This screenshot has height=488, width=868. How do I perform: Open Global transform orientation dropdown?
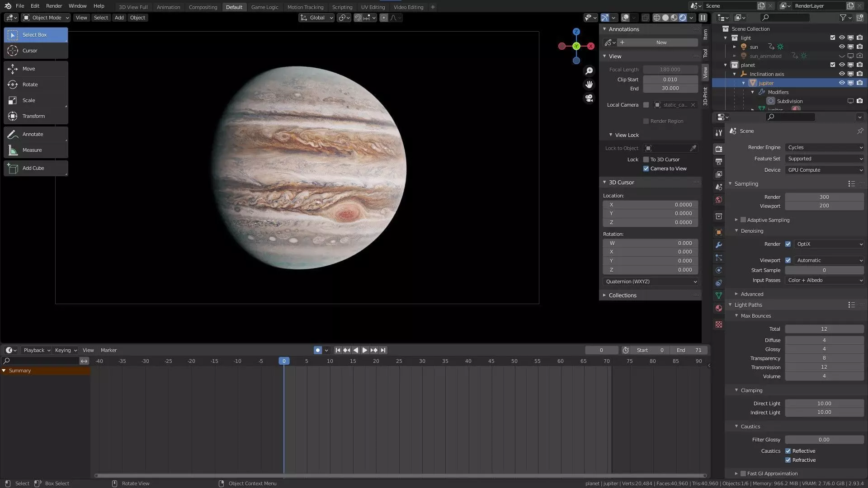pyautogui.click(x=316, y=18)
